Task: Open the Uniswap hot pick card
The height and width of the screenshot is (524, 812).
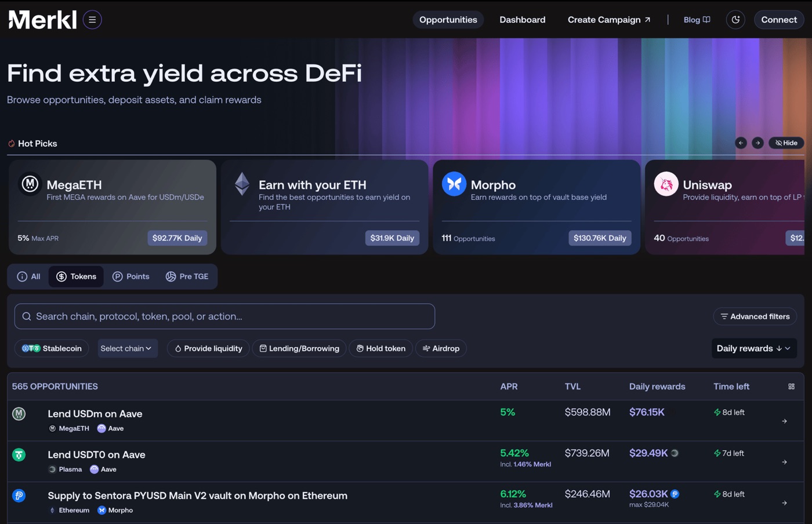Action: (x=725, y=207)
